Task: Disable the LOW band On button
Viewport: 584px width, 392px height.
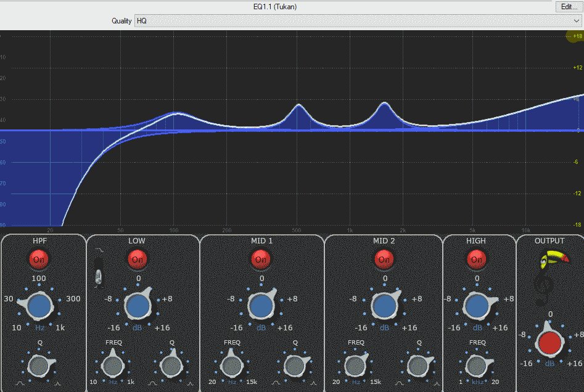Action: pos(137,259)
